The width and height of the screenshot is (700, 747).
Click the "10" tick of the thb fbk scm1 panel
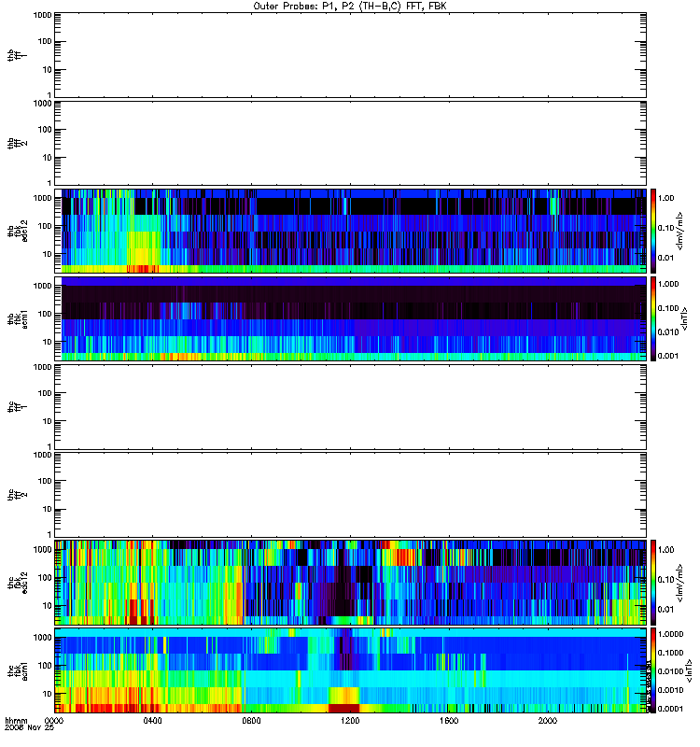pos(48,342)
